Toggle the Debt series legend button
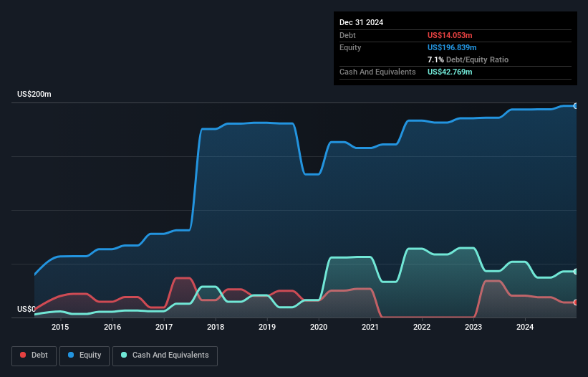Viewport: 588px width, 377px height. point(34,355)
